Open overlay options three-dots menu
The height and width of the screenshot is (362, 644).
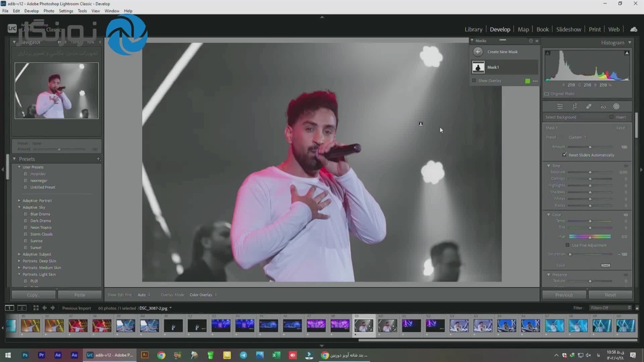(535, 81)
